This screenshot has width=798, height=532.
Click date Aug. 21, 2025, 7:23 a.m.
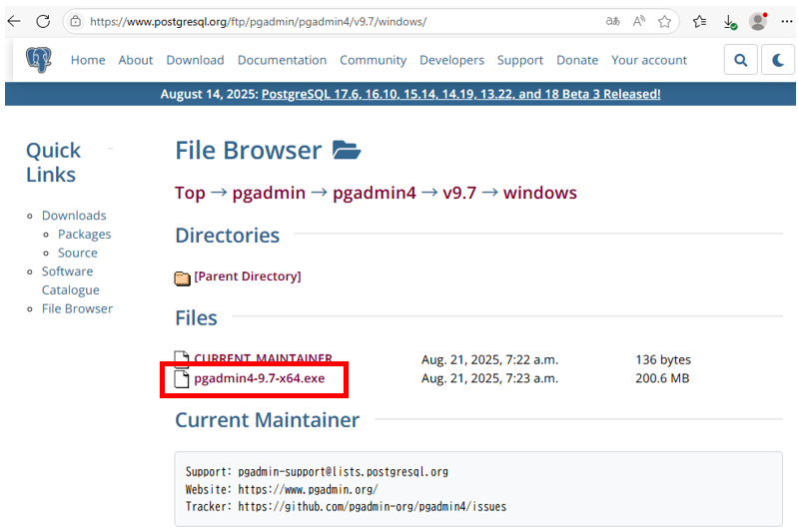[489, 378]
